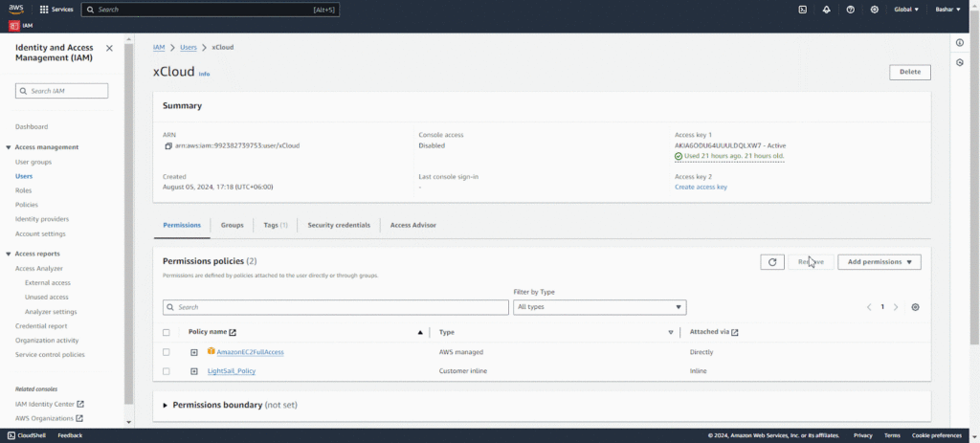This screenshot has width=980, height=443.
Task: Click the help question mark icon
Action: click(851, 10)
